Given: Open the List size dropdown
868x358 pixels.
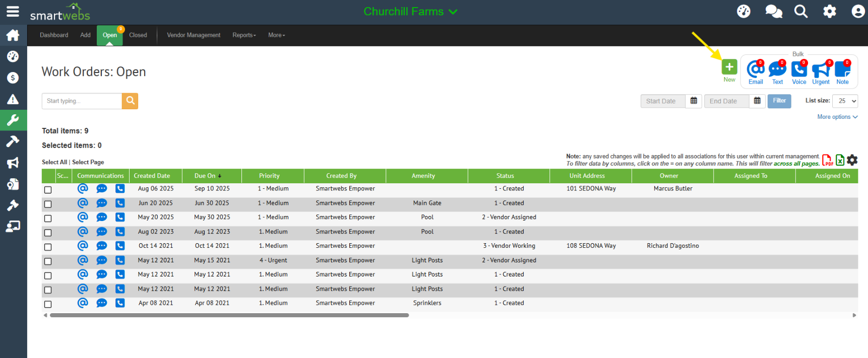Looking at the screenshot, I should coord(845,101).
